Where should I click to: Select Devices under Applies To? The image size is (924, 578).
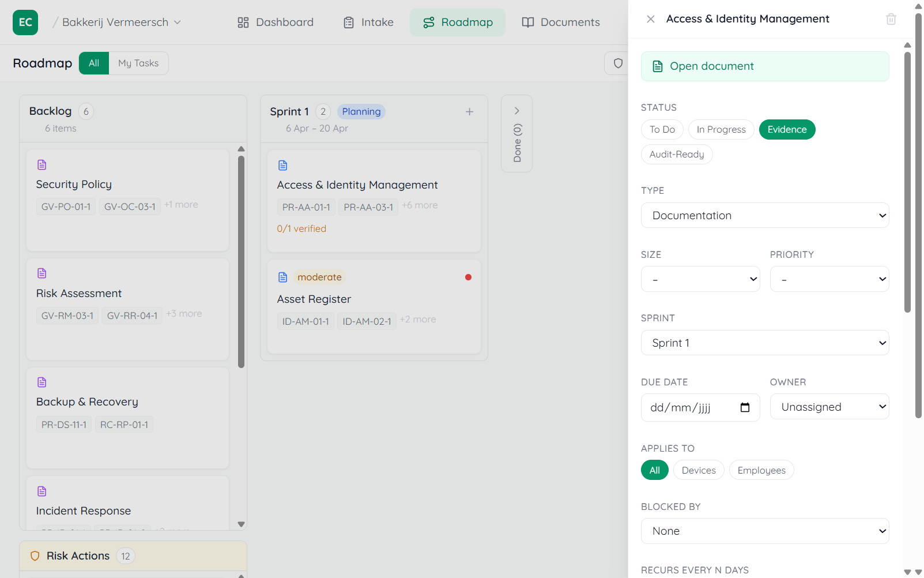tap(698, 470)
